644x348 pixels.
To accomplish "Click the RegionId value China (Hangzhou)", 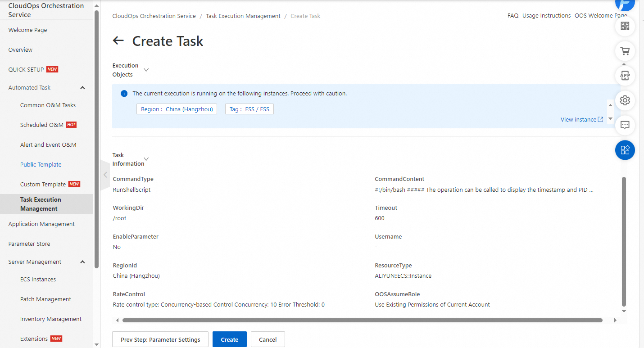I will pos(136,276).
